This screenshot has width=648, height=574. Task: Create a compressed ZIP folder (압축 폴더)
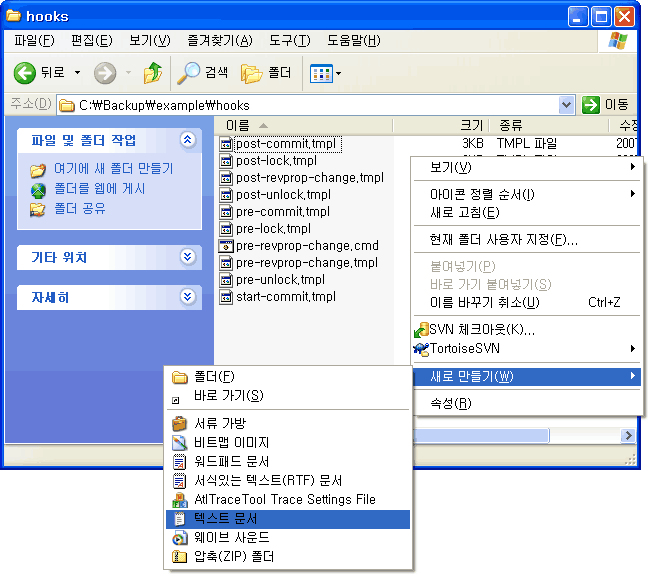pos(234,556)
